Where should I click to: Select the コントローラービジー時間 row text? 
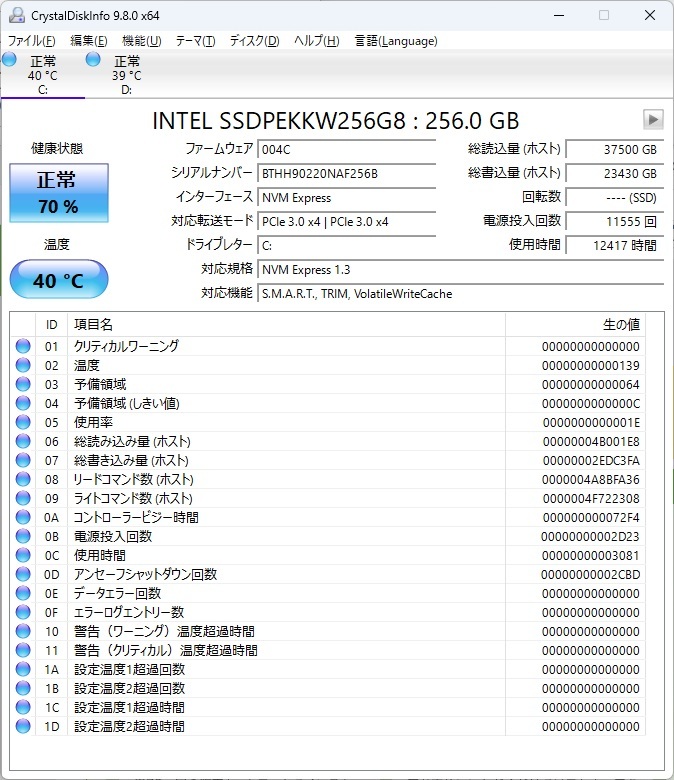coord(136,517)
